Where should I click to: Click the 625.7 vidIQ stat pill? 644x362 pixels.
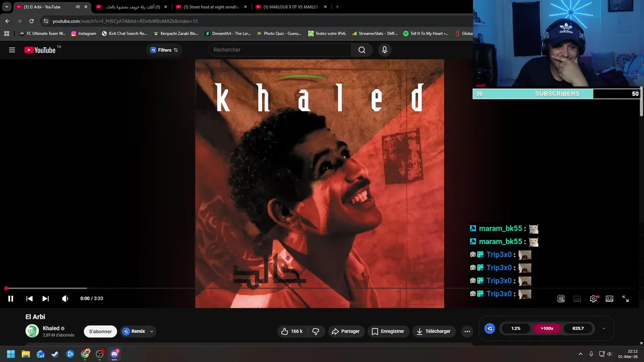[578, 328]
